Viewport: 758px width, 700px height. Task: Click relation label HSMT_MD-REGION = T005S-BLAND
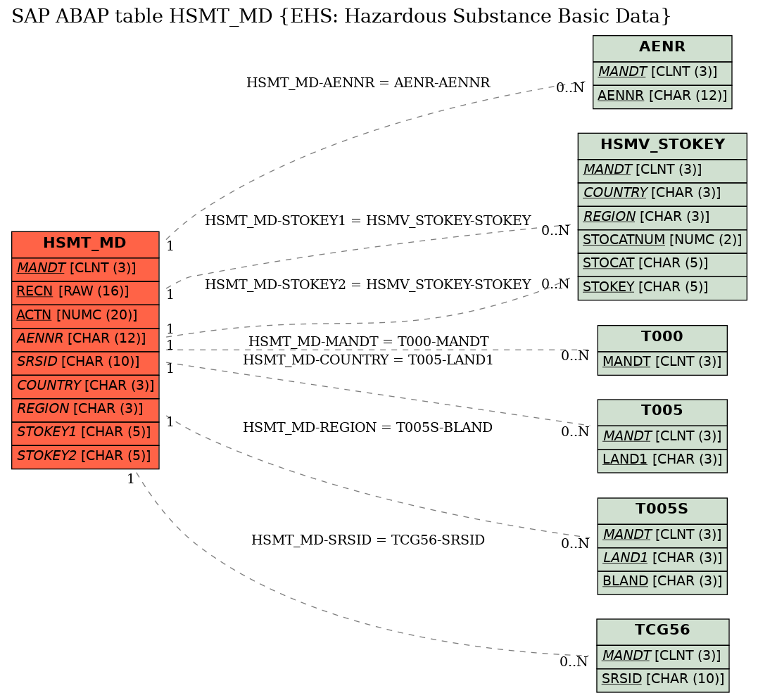coord(368,428)
